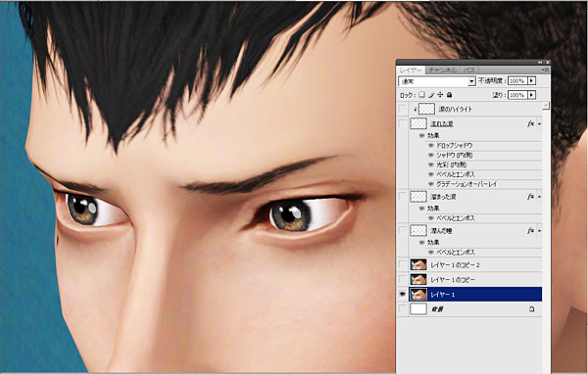Toggle 効果 eye under 溜まった涙 layer

coord(421,209)
